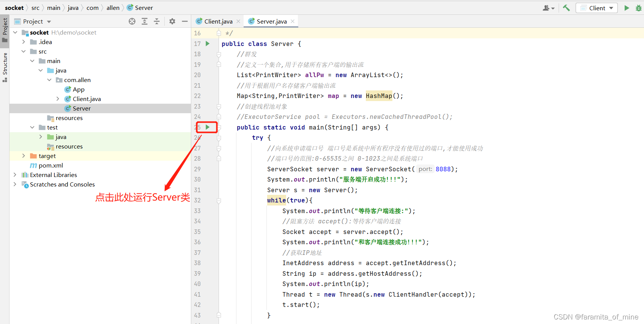Click the run gutter icon beside main method
The image size is (644, 324).
click(208, 127)
